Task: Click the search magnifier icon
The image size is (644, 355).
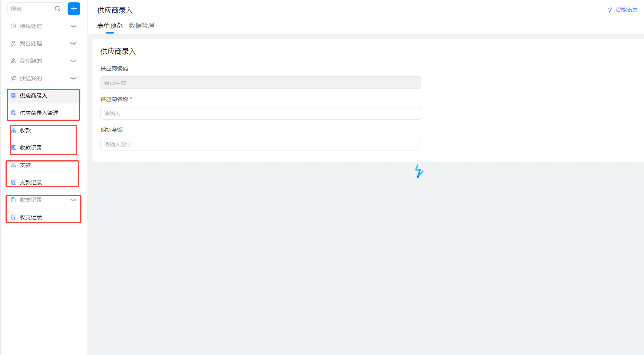Action: pos(57,9)
